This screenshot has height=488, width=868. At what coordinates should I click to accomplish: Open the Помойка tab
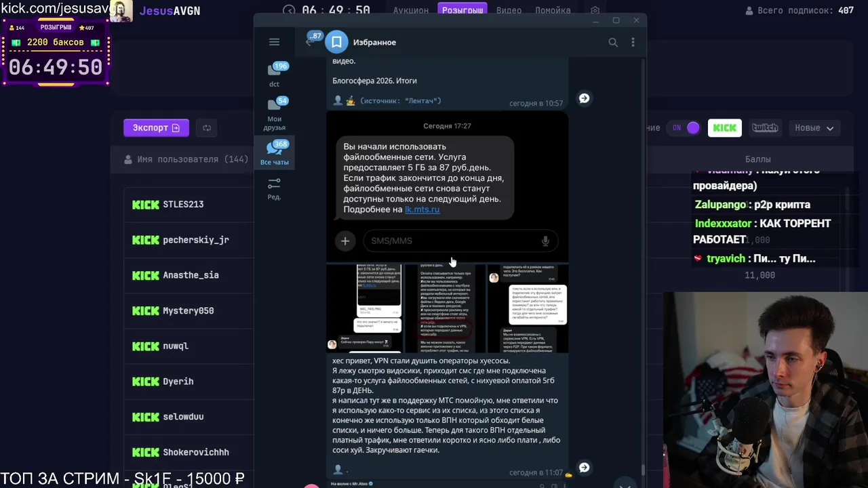pyautogui.click(x=553, y=10)
